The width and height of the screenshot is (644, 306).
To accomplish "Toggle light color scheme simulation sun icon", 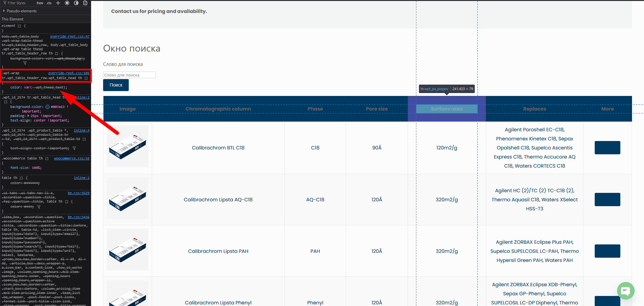I will tap(67, 3).
